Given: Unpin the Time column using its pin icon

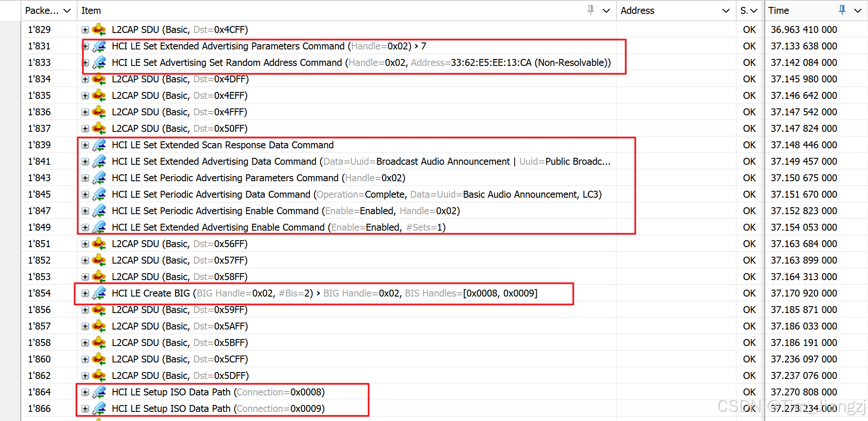Looking at the screenshot, I should [842, 9].
